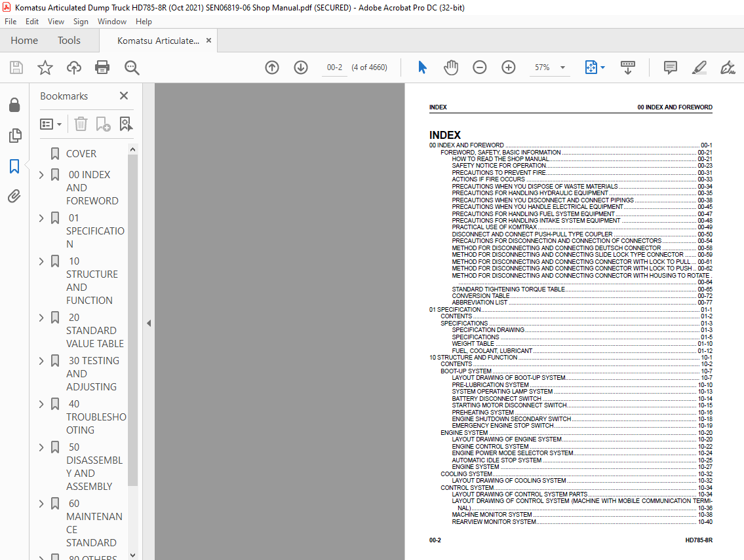This screenshot has height=560, width=744.
Task: Enable scrolling read mode icon
Action: pyautogui.click(x=628, y=67)
